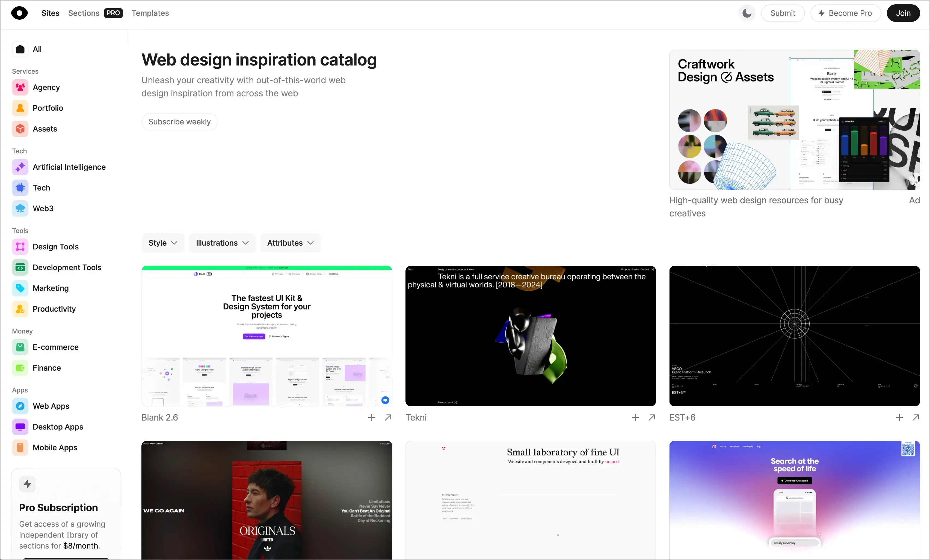
Task: Click the Pro Subscription heading
Action: (x=58, y=508)
